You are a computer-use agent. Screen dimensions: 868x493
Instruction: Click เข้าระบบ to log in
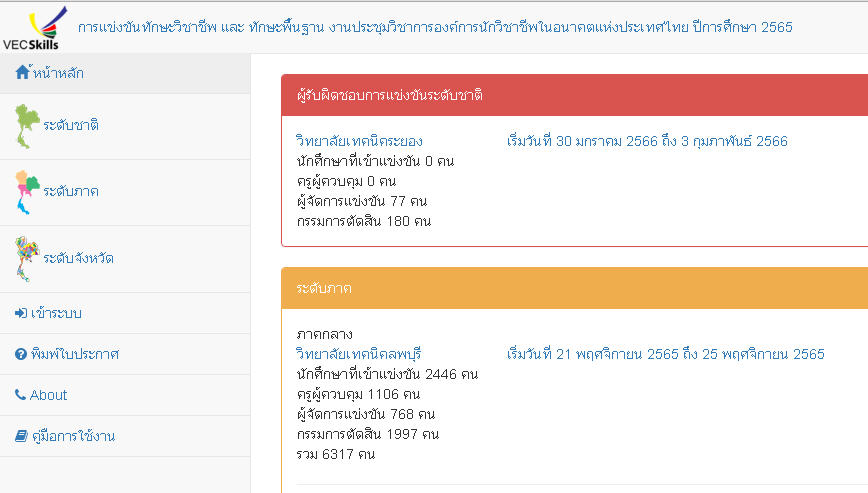[56, 313]
